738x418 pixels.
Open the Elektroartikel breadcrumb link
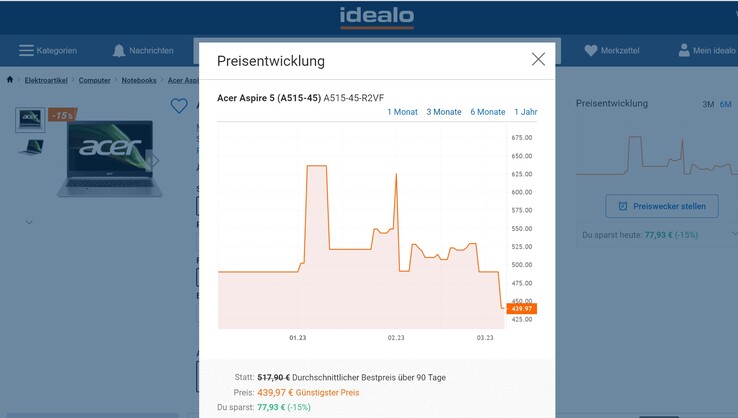click(x=45, y=80)
